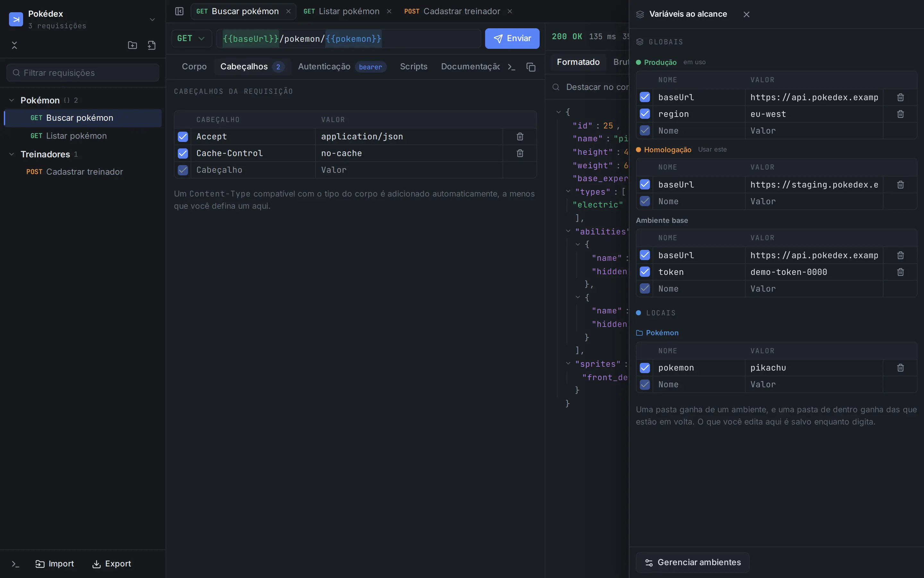Create a new request file icon

151,46
